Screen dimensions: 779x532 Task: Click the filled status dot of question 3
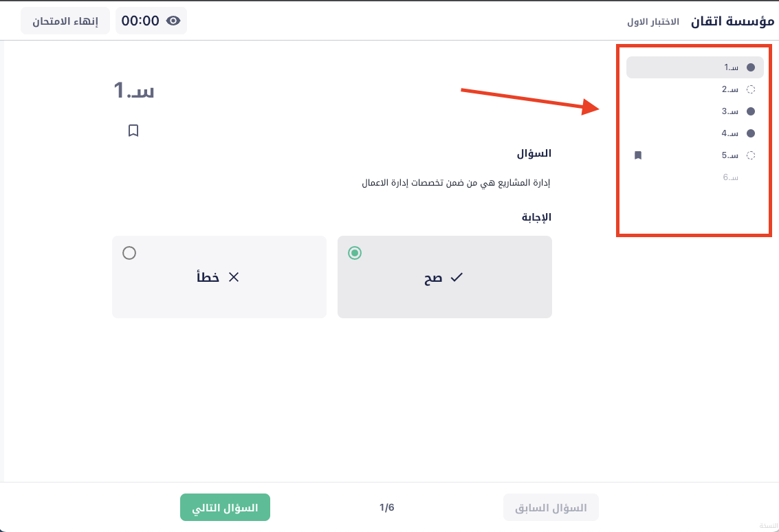[751, 111]
